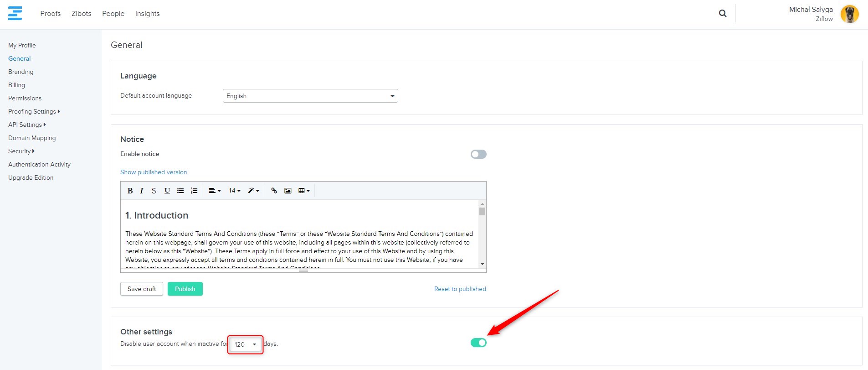The height and width of the screenshot is (370, 868).
Task: Open the font size 14 dropdown
Action: [x=234, y=191]
